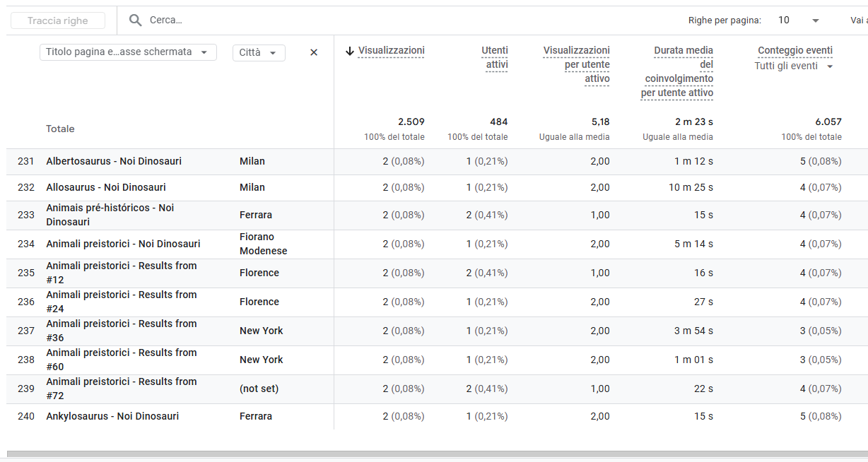Click the Results from #72 row title
868x462 pixels.
122,389
